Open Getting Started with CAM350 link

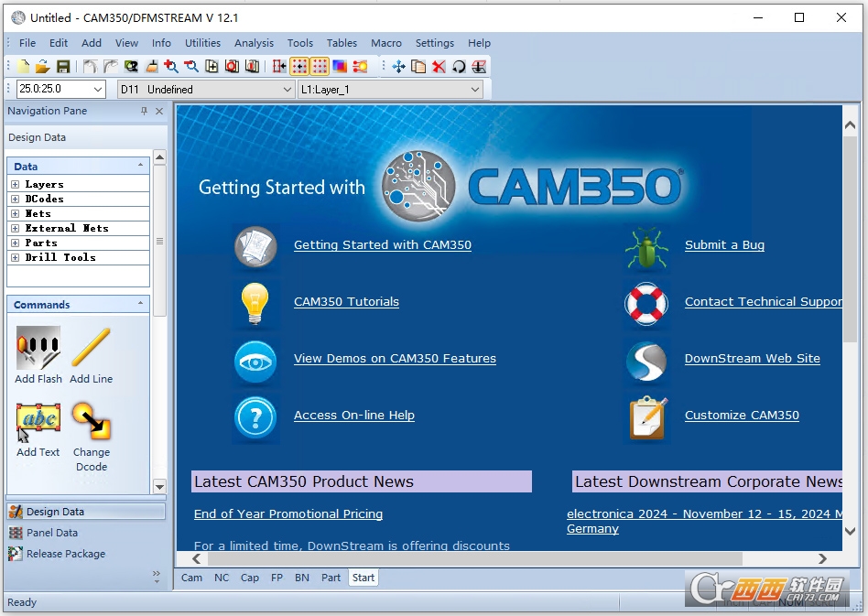[x=383, y=245]
